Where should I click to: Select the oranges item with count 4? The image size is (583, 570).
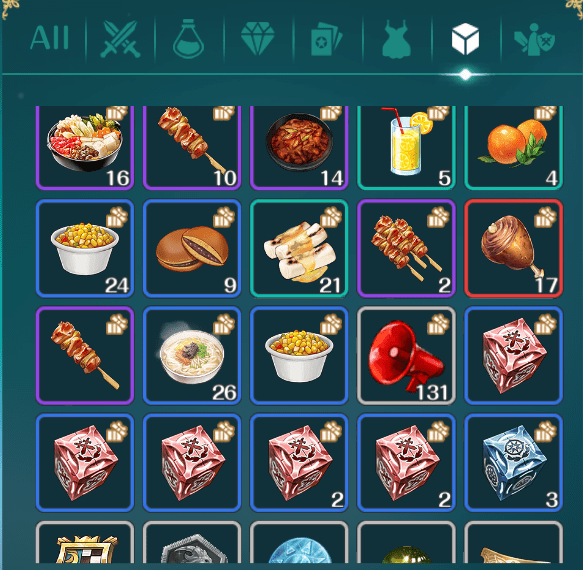[513, 148]
